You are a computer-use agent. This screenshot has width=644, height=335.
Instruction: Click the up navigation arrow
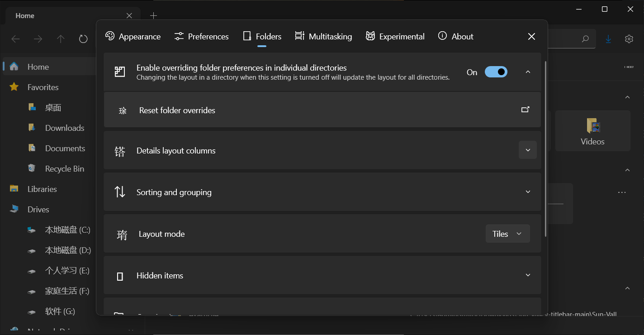pyautogui.click(x=61, y=39)
